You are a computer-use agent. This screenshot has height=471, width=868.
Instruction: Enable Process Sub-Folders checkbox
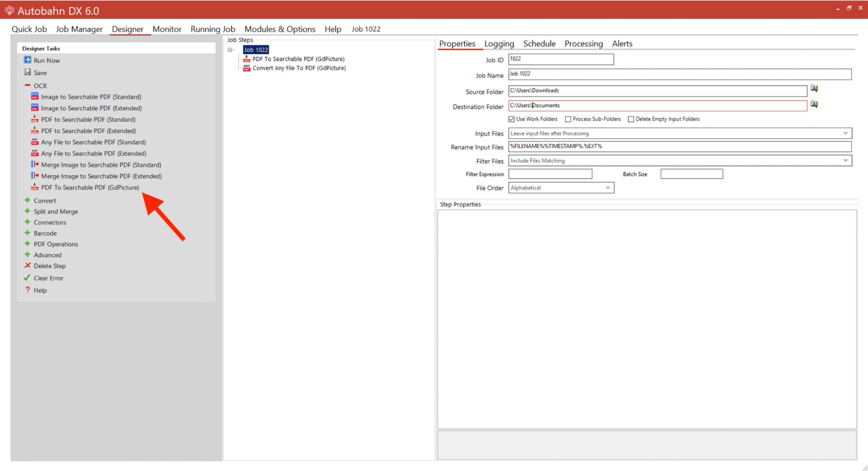pos(568,119)
